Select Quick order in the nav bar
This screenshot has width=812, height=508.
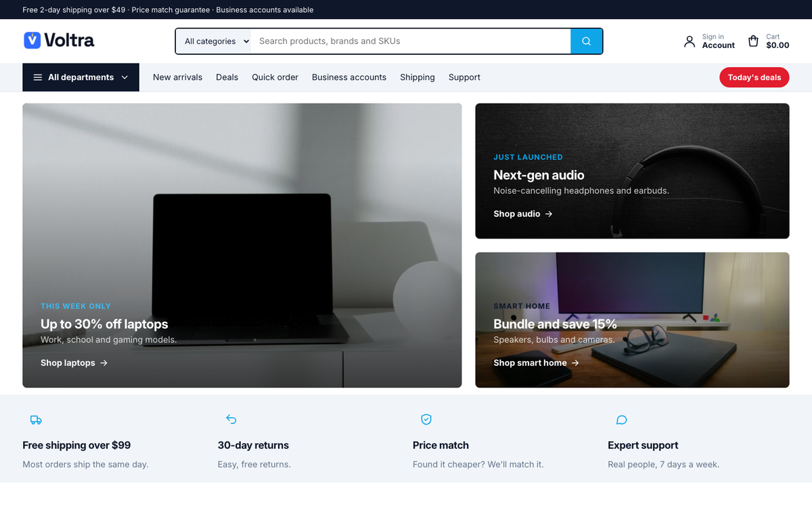tap(275, 77)
